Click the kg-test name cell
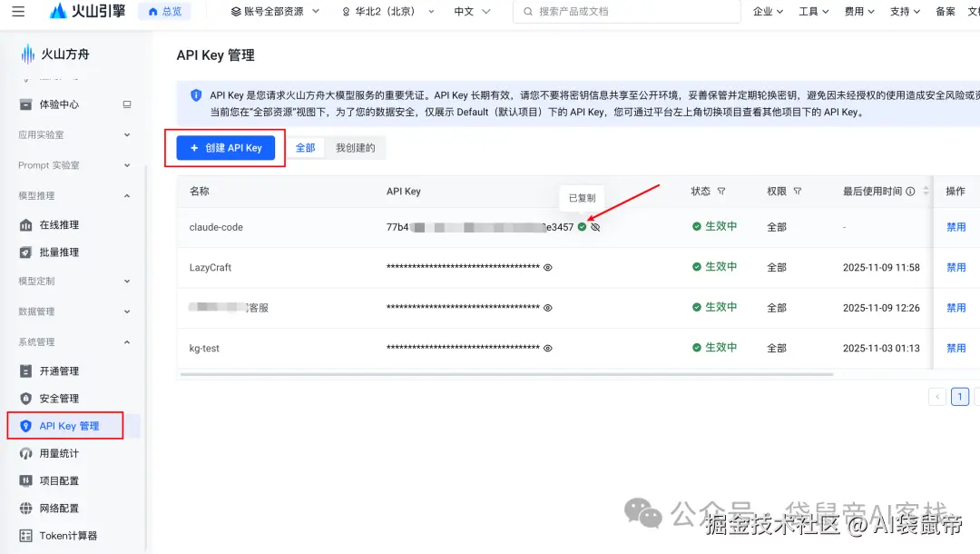 coord(204,348)
